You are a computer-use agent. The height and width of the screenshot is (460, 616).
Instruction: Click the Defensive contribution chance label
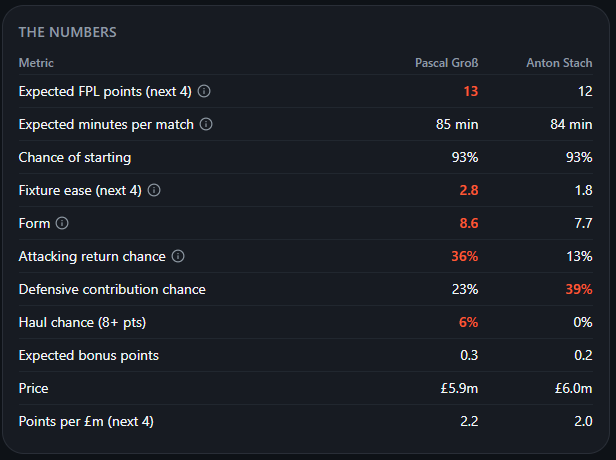(x=112, y=289)
